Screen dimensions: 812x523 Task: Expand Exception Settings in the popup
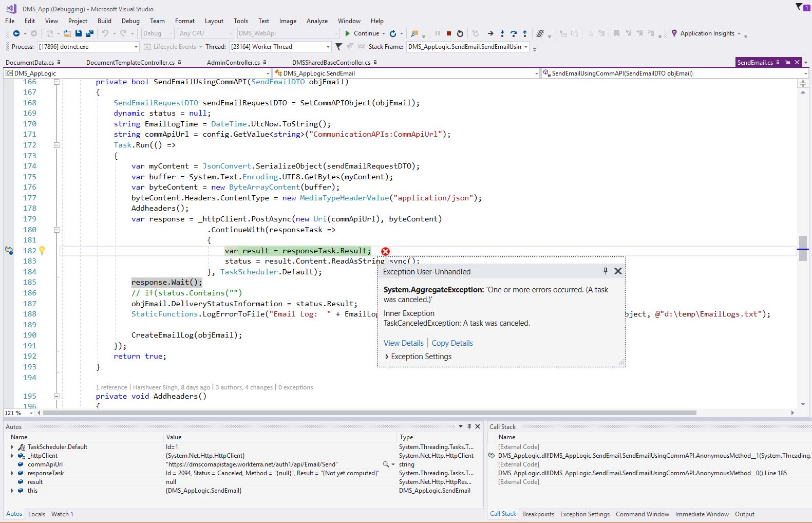[x=387, y=357]
